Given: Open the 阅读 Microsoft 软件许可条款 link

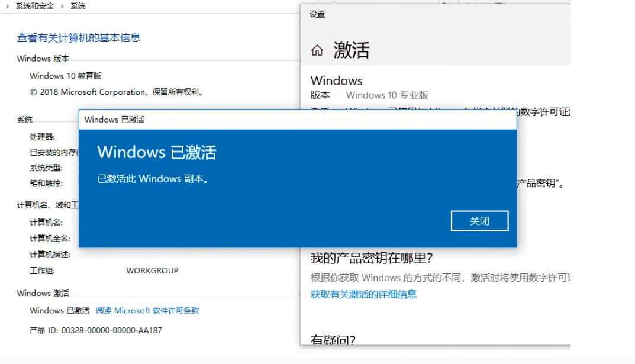Looking at the screenshot, I should [x=147, y=311].
